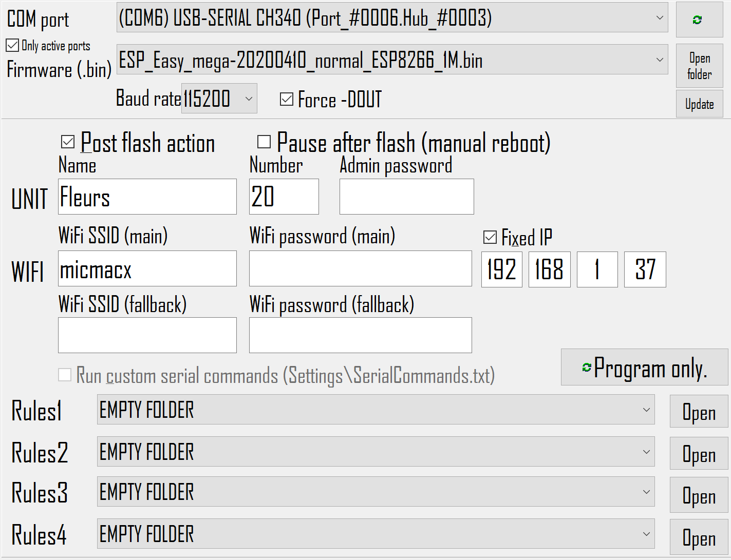Enable Pause after flash manual reboot

click(x=264, y=142)
